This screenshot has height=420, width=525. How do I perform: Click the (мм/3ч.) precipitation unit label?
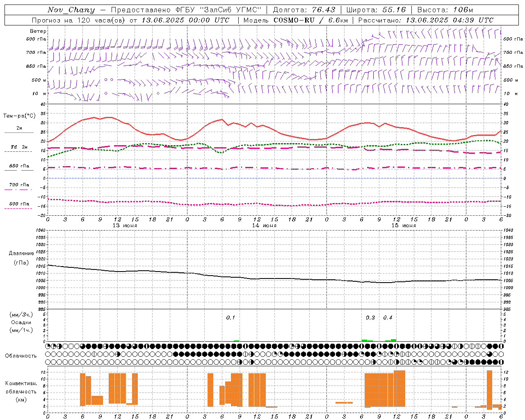pyautogui.click(x=21, y=315)
